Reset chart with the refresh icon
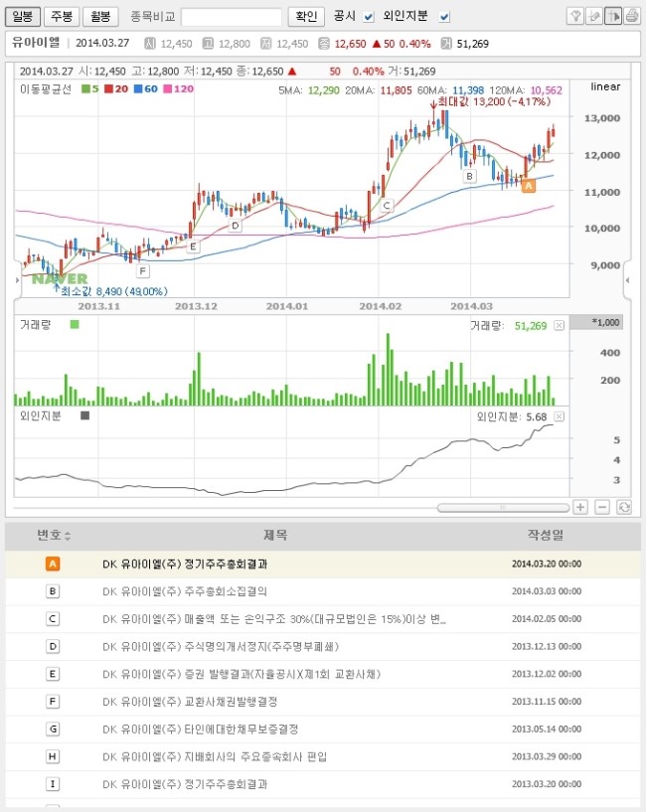Screen dimensions: 646x812 coord(624,507)
